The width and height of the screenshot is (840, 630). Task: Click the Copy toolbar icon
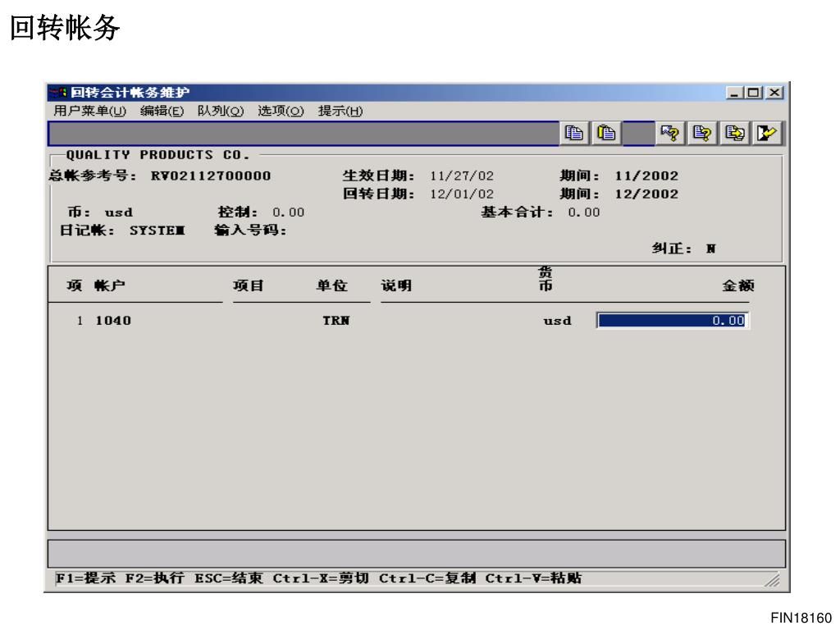(573, 133)
